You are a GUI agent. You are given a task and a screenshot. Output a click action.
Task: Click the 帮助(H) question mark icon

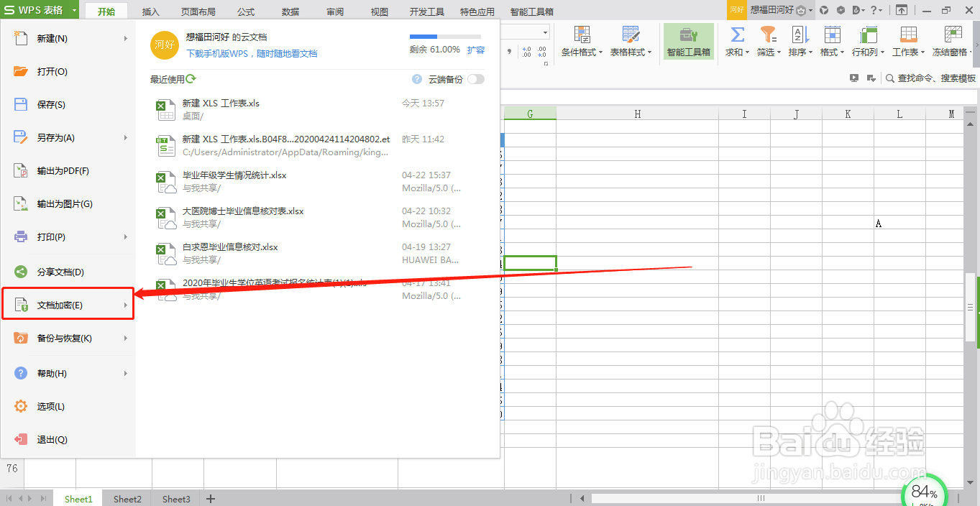(21, 373)
